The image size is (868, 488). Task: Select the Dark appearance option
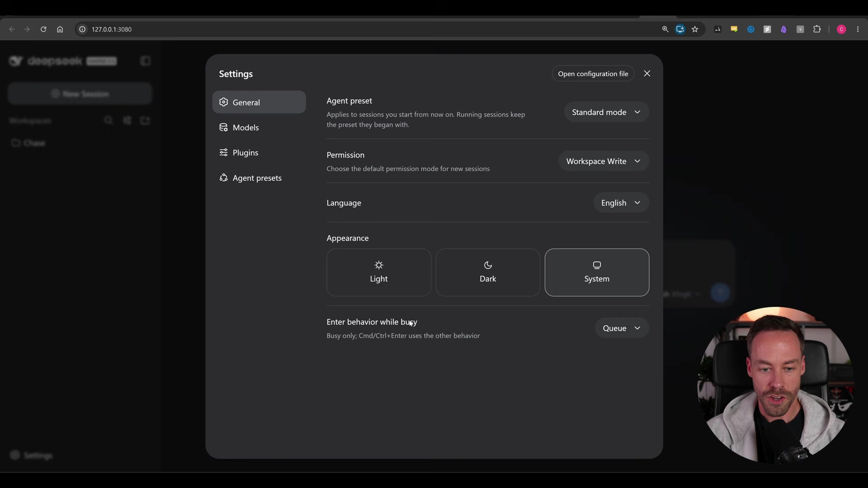click(x=488, y=272)
